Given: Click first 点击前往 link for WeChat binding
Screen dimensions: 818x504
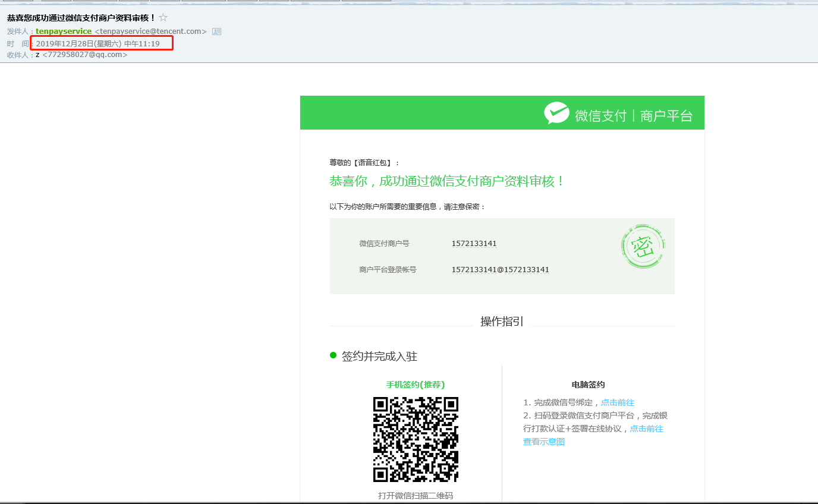Looking at the screenshot, I should point(618,402).
